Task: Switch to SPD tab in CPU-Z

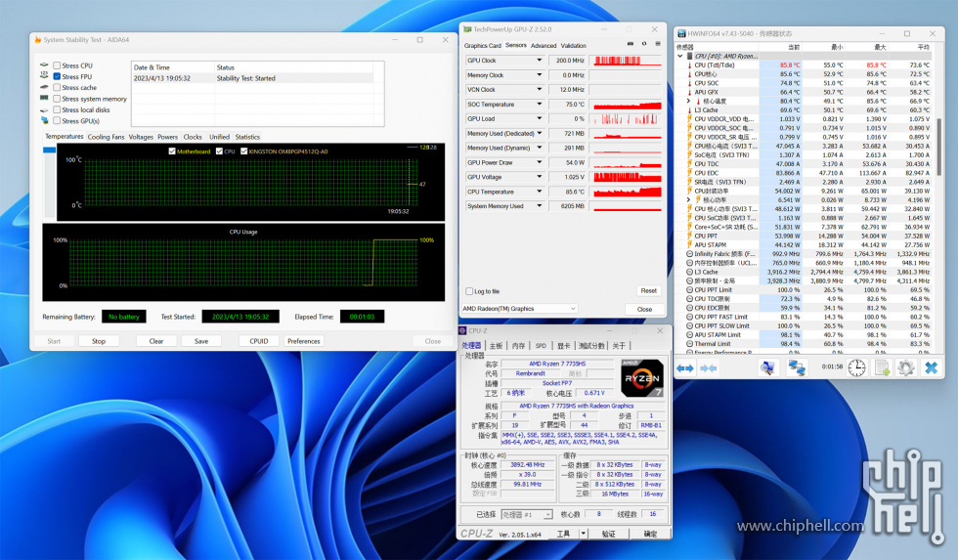Action: point(541,346)
